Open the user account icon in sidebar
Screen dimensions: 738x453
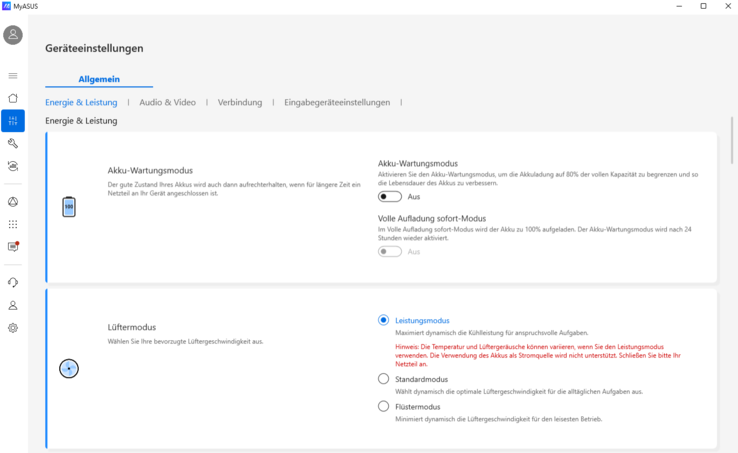(13, 306)
